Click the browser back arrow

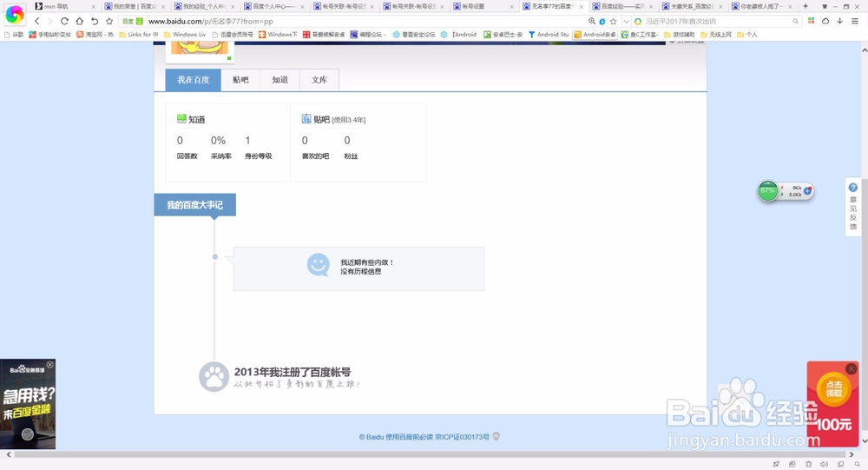37,21
